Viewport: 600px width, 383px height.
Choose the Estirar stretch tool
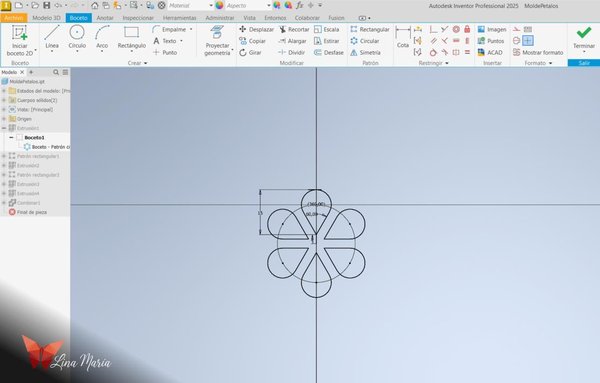click(x=326, y=41)
